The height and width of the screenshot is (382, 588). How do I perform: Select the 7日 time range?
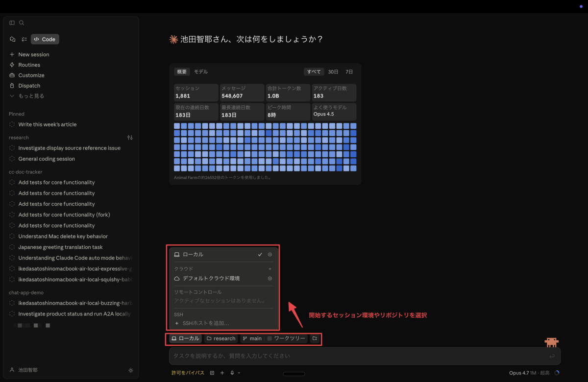(349, 72)
